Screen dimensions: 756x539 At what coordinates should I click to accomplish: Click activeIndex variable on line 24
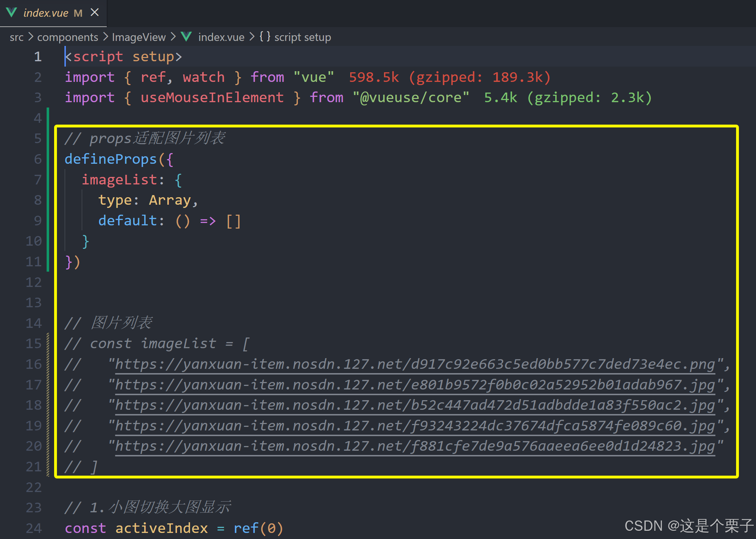(x=161, y=528)
